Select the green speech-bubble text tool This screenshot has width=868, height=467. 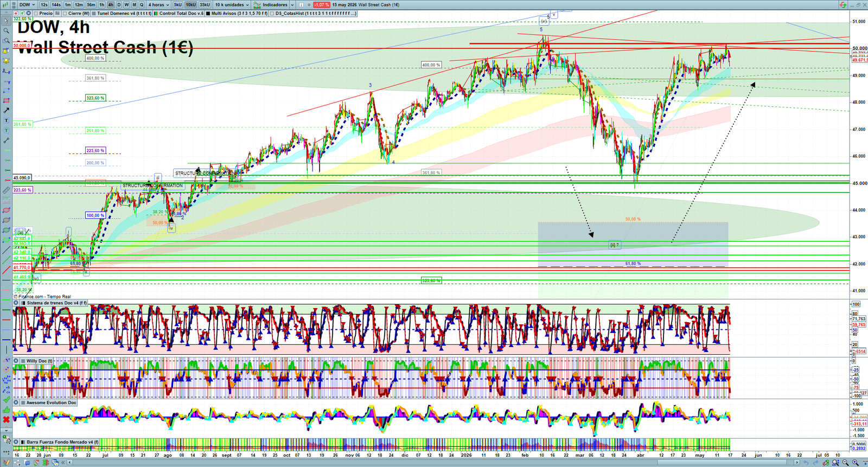pyautogui.click(x=6, y=130)
